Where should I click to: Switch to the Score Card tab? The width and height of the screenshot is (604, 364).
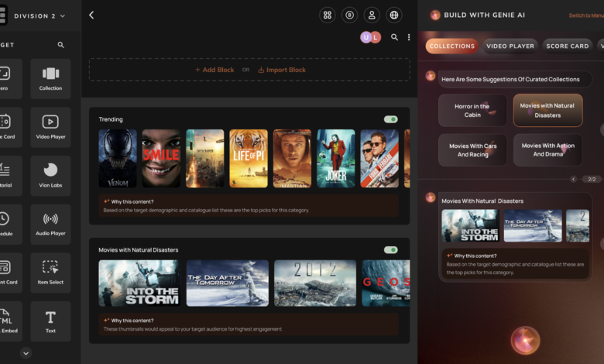568,46
